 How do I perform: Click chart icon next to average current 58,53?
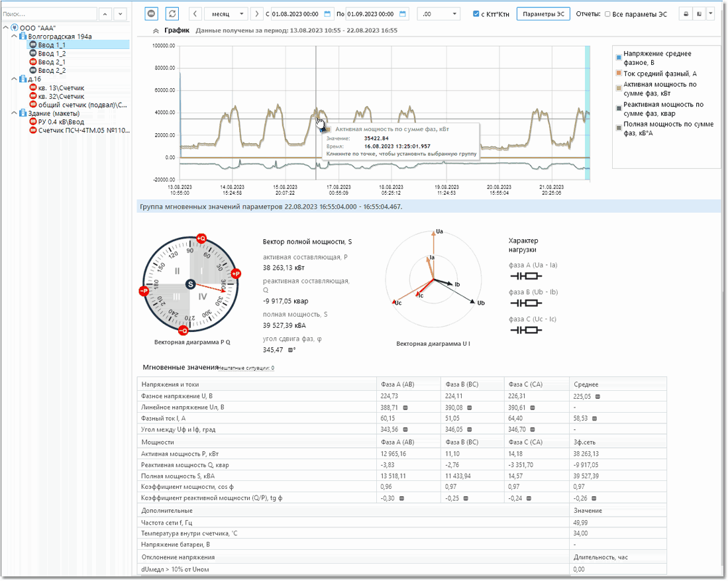click(x=595, y=419)
